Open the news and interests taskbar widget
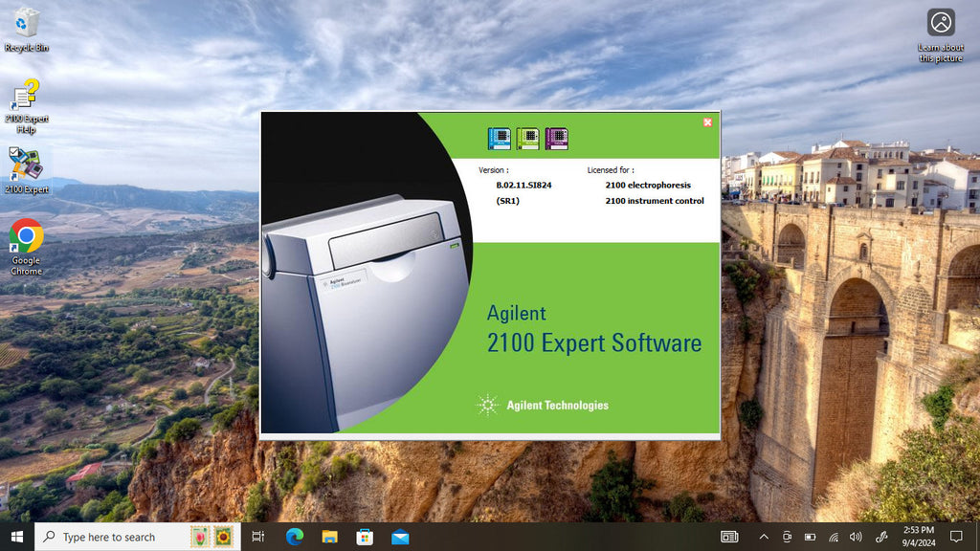This screenshot has width=980, height=551. point(729,537)
